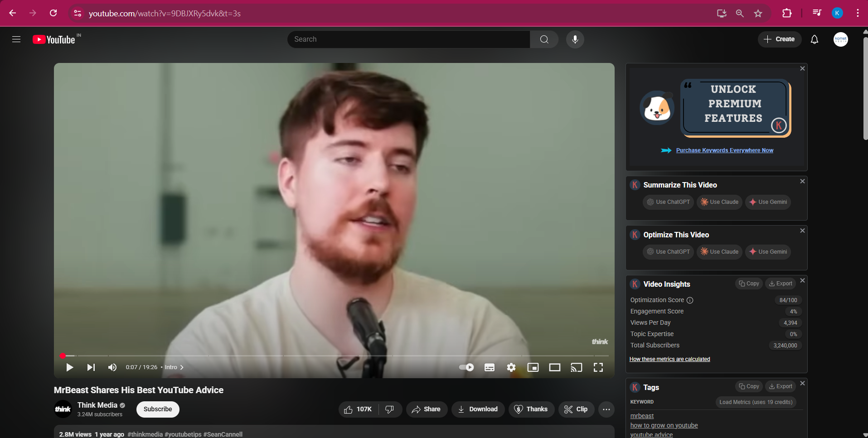Like the video with 107K likes
This screenshot has height=438, width=868.
pyautogui.click(x=358, y=409)
